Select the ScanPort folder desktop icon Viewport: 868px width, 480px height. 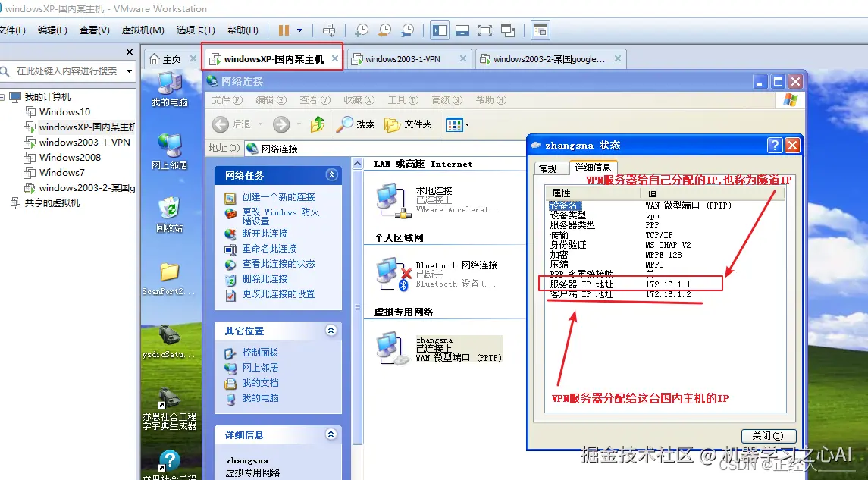tap(169, 278)
